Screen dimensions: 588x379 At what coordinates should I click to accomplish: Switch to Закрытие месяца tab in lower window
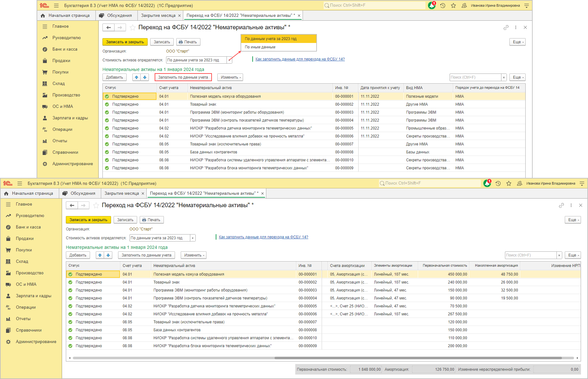122,193
